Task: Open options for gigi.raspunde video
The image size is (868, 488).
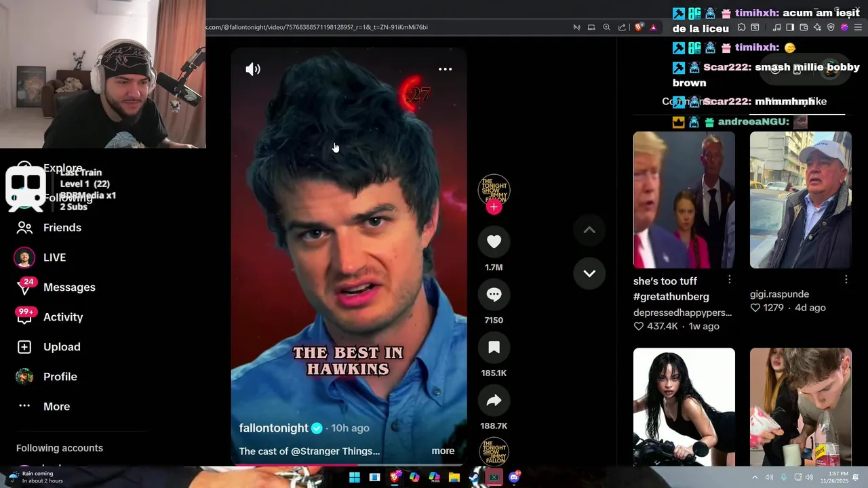Action: pos(846,280)
